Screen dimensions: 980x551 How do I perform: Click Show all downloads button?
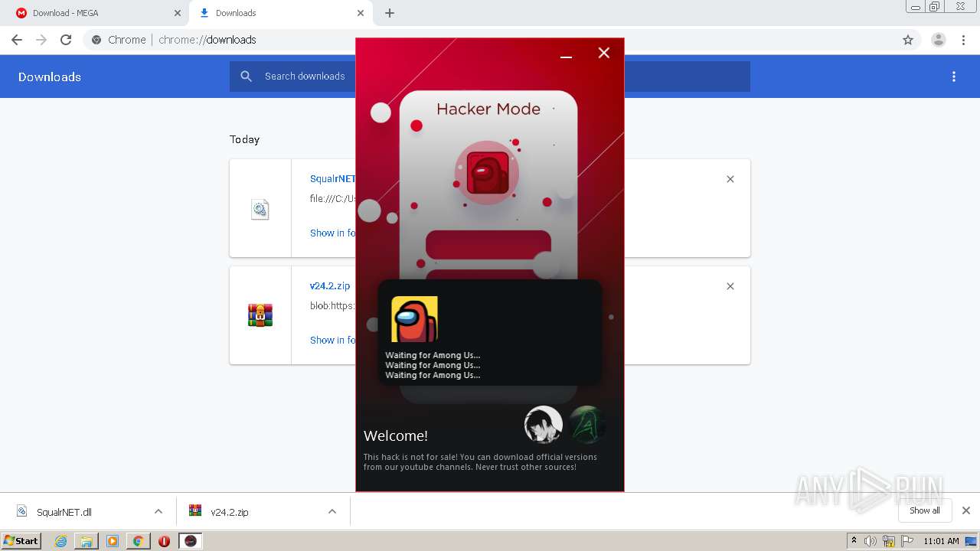925,510
